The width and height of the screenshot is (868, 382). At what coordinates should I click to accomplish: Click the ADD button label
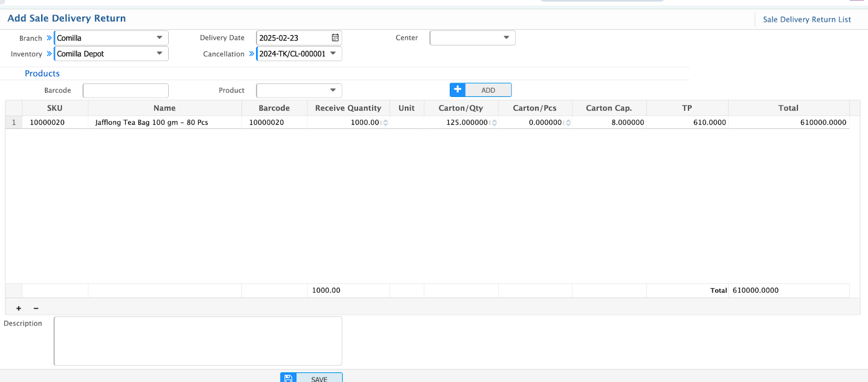(x=488, y=90)
